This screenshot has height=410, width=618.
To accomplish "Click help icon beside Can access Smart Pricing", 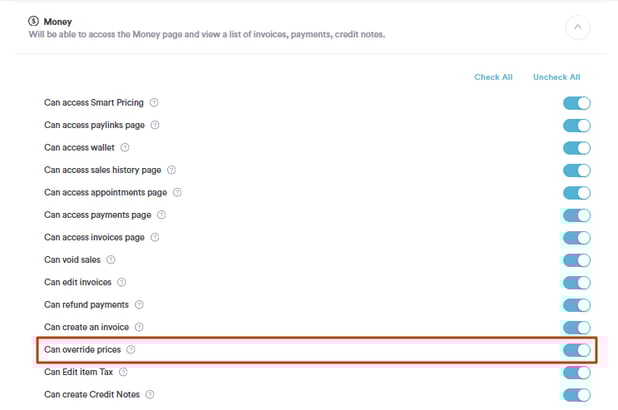I will click(x=154, y=102).
